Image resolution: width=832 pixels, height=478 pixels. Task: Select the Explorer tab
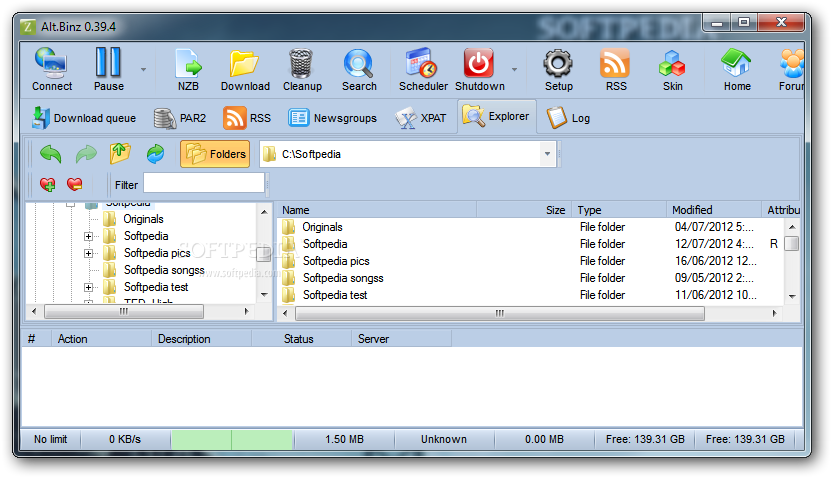coord(496,116)
